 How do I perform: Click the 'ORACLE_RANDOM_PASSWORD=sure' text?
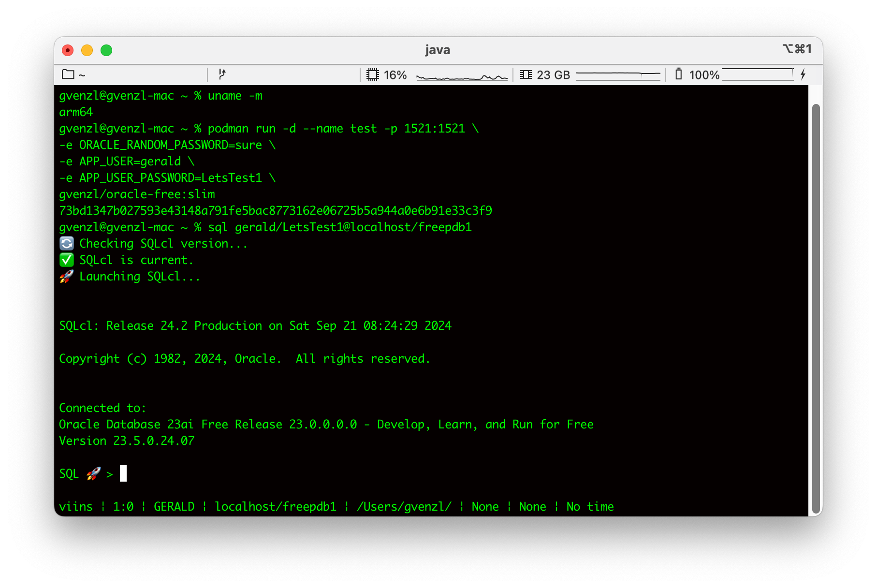171,145
